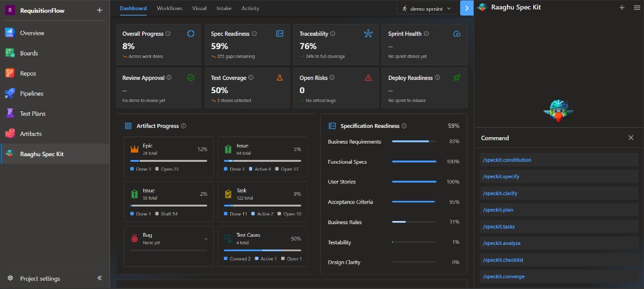This screenshot has height=289, width=644.
Task: Open the Intake tab
Action: 224,8
